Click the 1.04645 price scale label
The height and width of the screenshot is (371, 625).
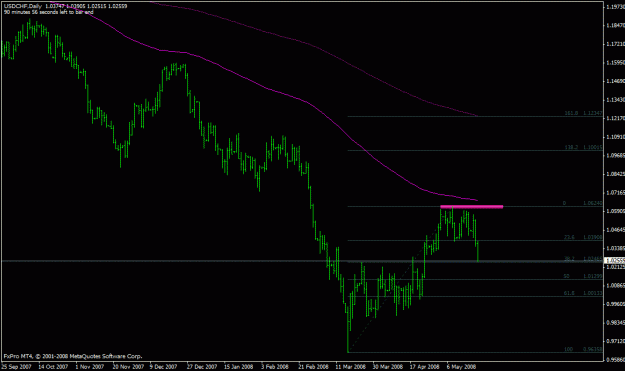tap(615, 230)
